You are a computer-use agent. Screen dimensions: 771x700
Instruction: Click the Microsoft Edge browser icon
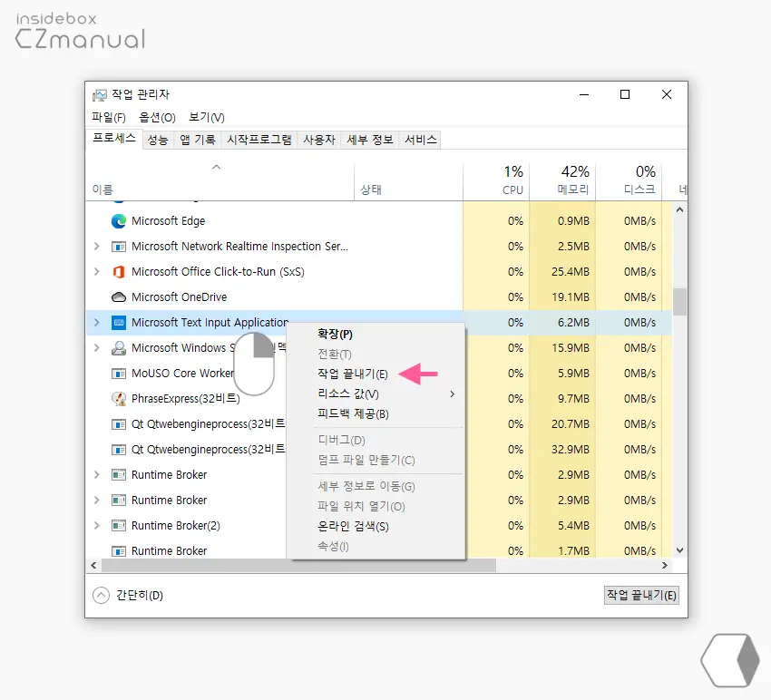click(119, 220)
